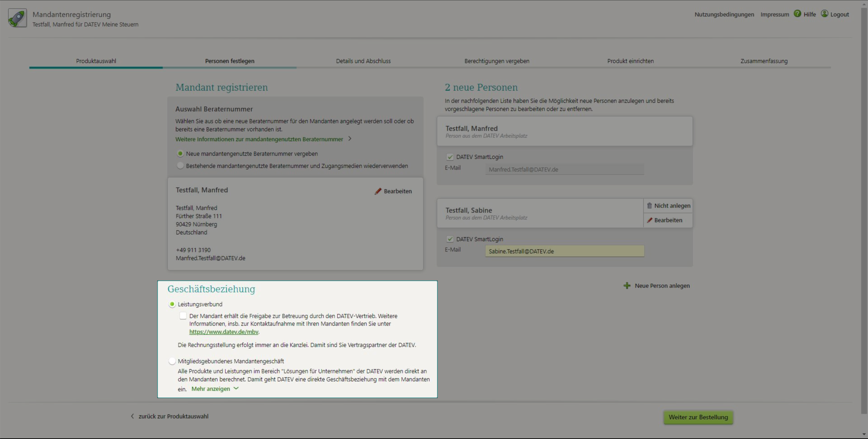Click trash icon Nicht anlegen for Sabine
Viewport: 868px width, 439px height.
point(649,205)
